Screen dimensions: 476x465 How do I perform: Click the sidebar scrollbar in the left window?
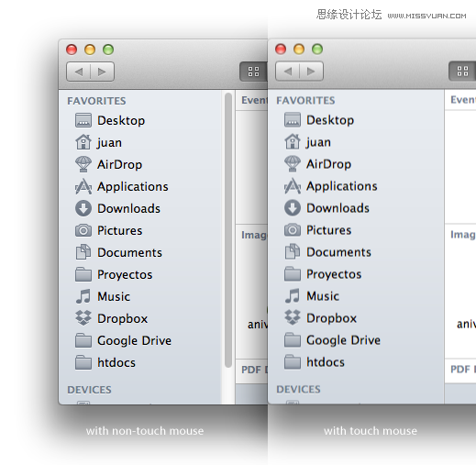(x=227, y=230)
